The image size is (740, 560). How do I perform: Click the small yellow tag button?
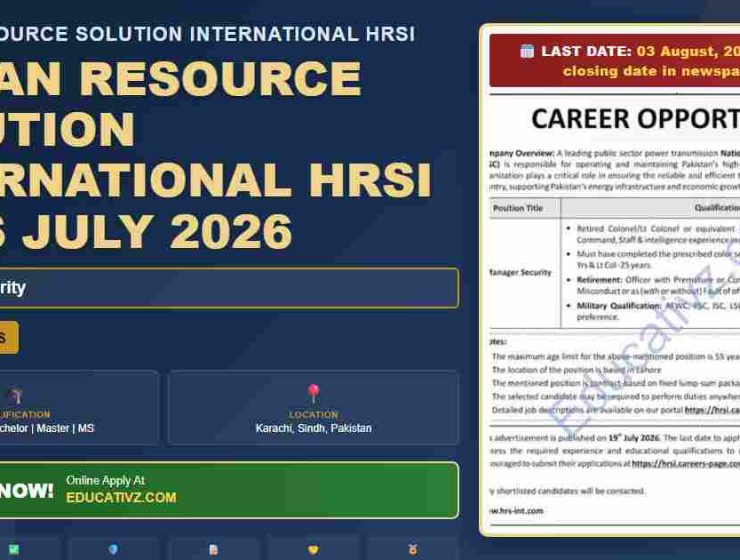click(9, 337)
